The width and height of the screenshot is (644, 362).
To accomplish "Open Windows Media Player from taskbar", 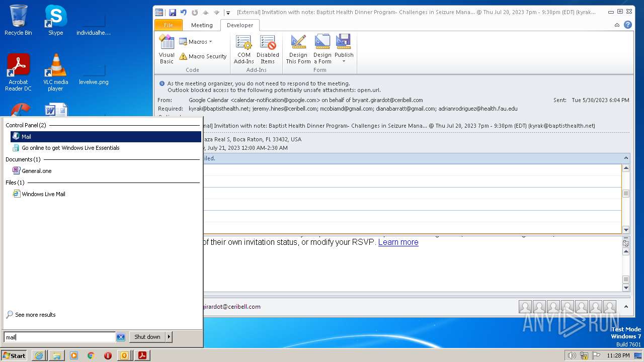I will tap(74, 355).
